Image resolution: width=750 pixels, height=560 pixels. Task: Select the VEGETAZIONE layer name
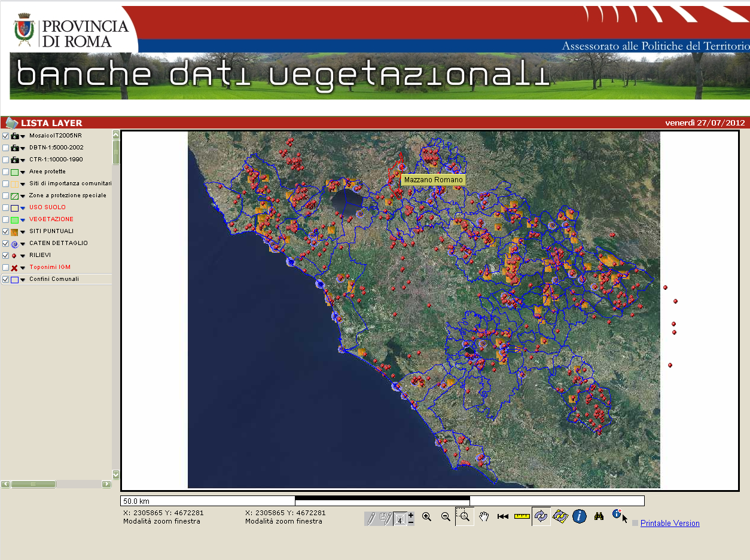coord(51,219)
